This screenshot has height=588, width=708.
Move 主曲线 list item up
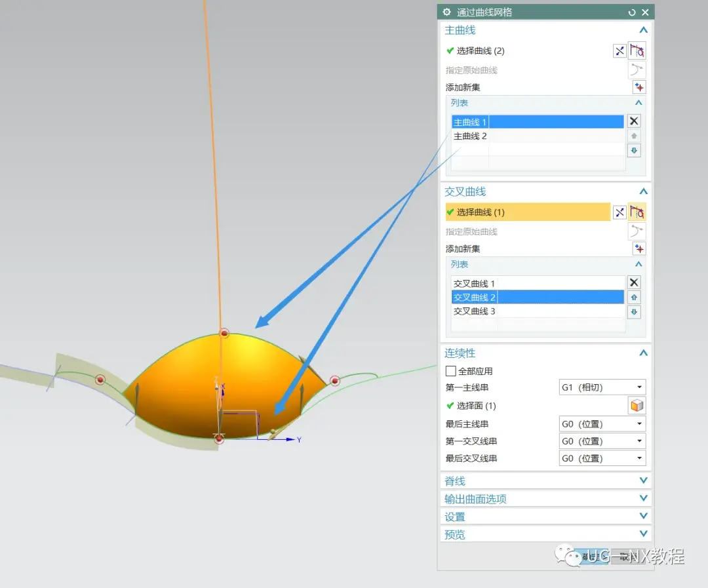(x=634, y=136)
